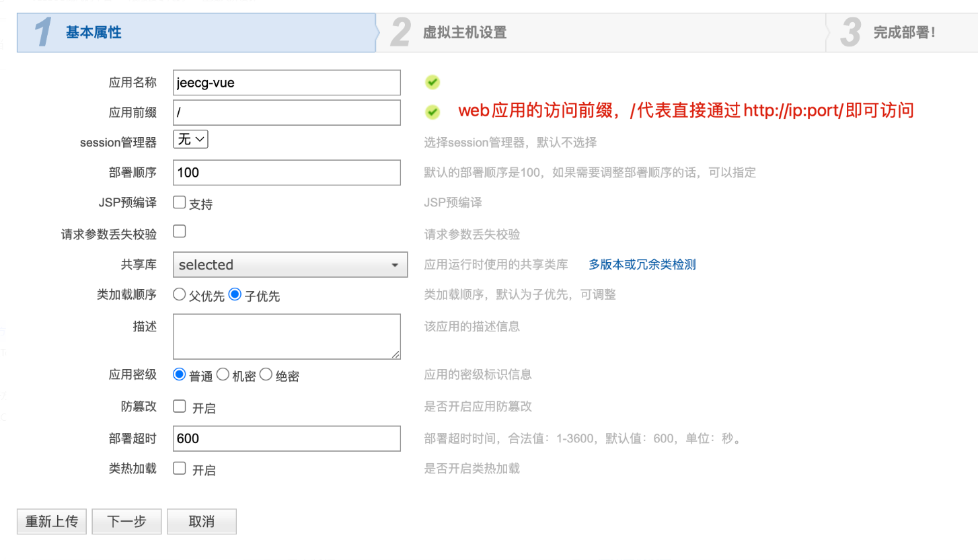Focus the 应用前缀 input field

[287, 112]
